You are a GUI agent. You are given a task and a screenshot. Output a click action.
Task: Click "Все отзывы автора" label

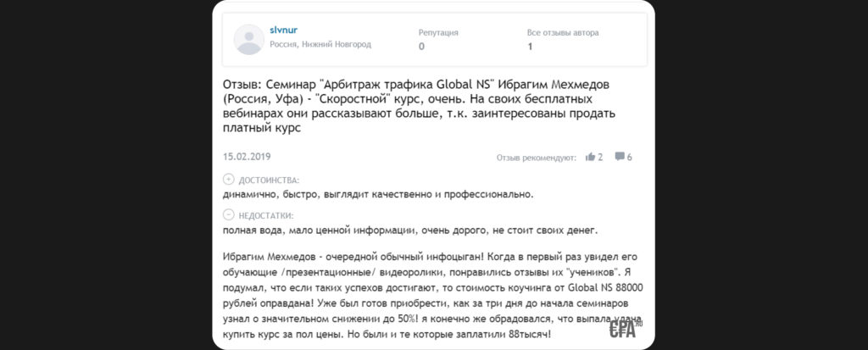coord(563,33)
